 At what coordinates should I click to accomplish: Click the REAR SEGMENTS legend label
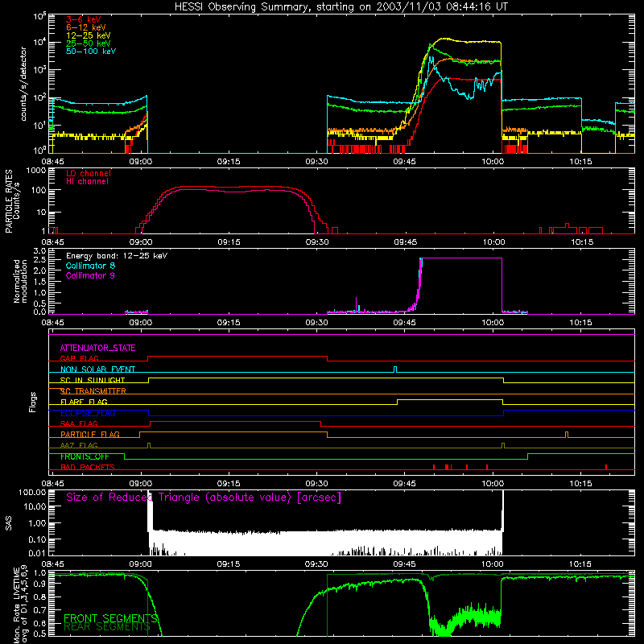pyautogui.click(x=107, y=626)
